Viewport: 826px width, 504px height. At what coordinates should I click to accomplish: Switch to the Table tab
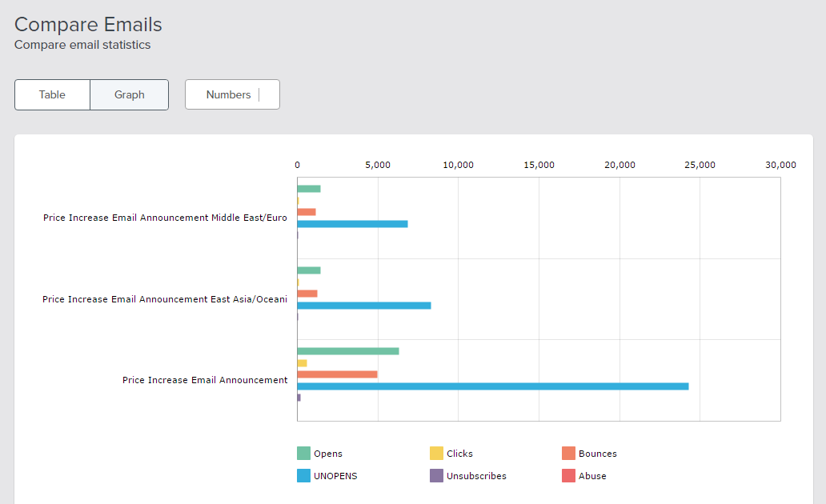tap(51, 94)
